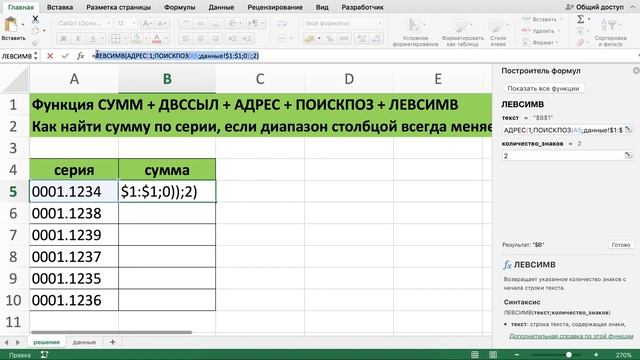
Task: Open Sort and Filter (Сортировка и фильтр)
Action: pyautogui.click(x=610, y=32)
